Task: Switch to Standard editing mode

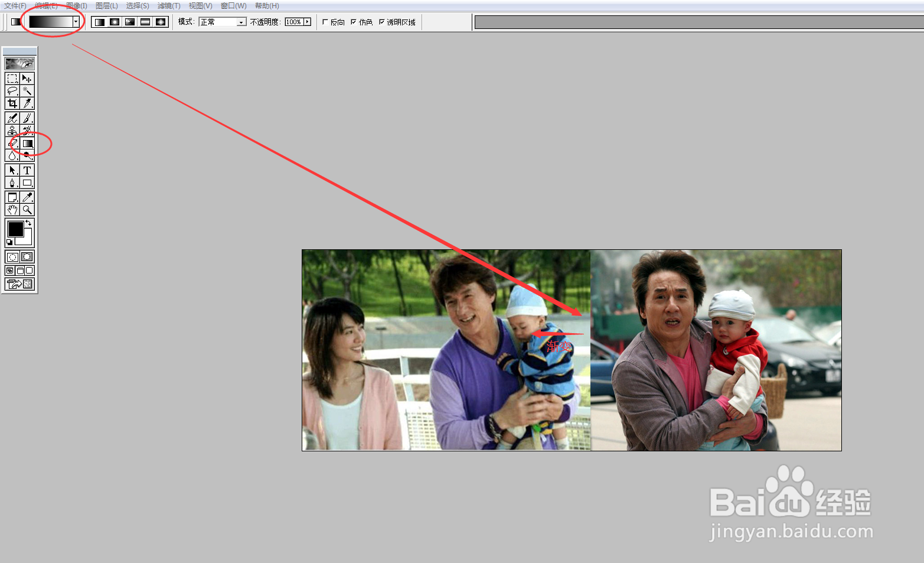Action: point(12,257)
